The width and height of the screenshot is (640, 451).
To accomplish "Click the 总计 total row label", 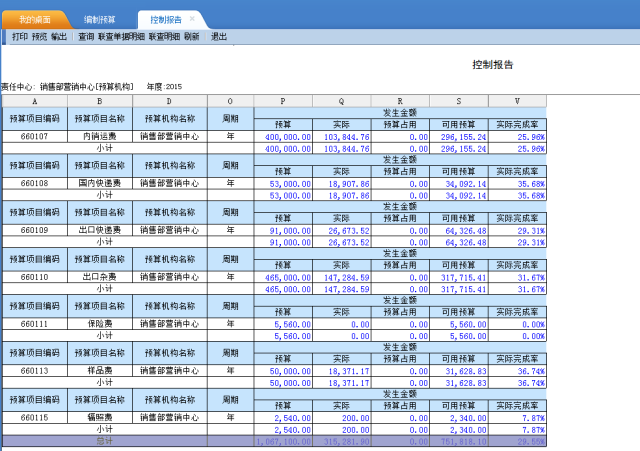I will coord(104,439).
